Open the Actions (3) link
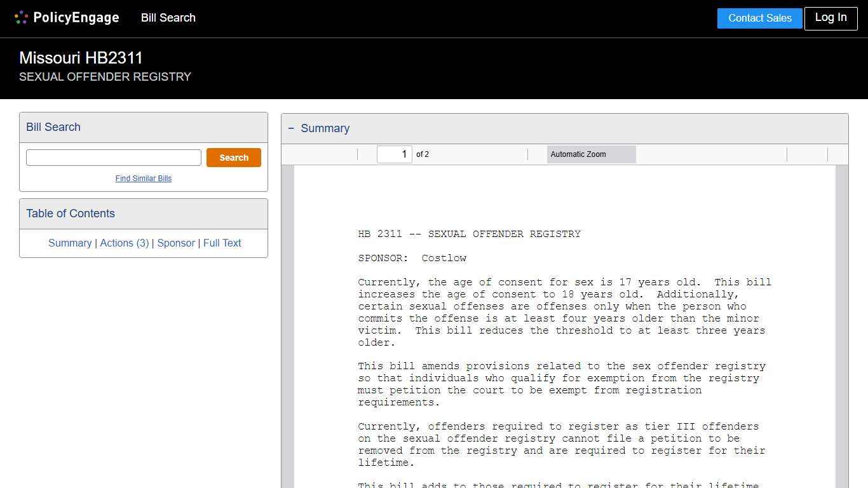Image resolution: width=868 pixels, height=488 pixels. click(x=125, y=243)
